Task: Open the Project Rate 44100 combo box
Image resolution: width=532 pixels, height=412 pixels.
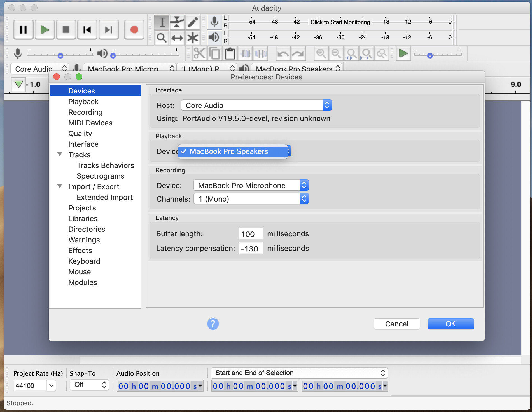Action: (x=35, y=385)
